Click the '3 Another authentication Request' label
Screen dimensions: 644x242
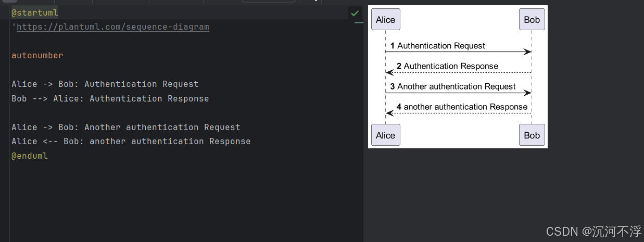tap(453, 86)
